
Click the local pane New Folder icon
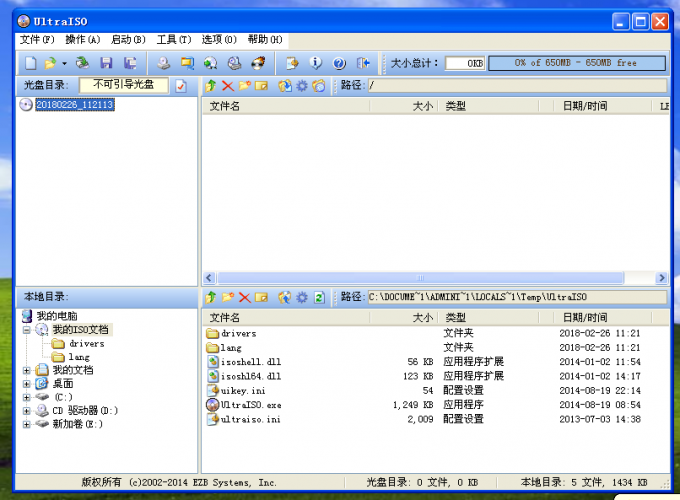[x=228, y=297]
